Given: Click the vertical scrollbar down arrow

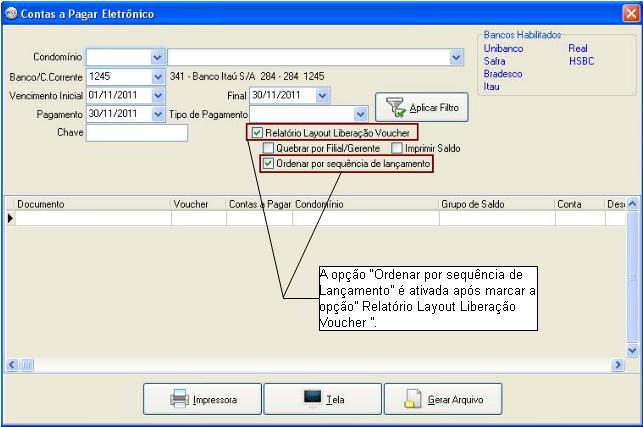Looking at the screenshot, I should pos(632,350).
